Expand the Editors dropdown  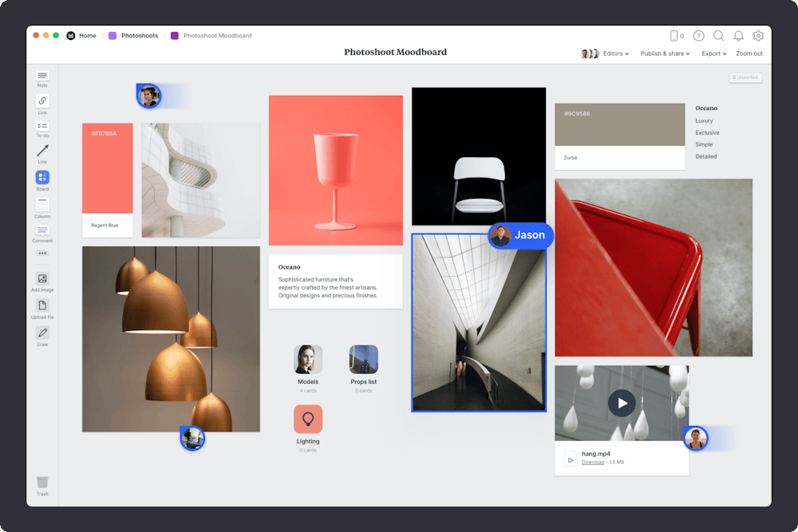[x=615, y=53]
